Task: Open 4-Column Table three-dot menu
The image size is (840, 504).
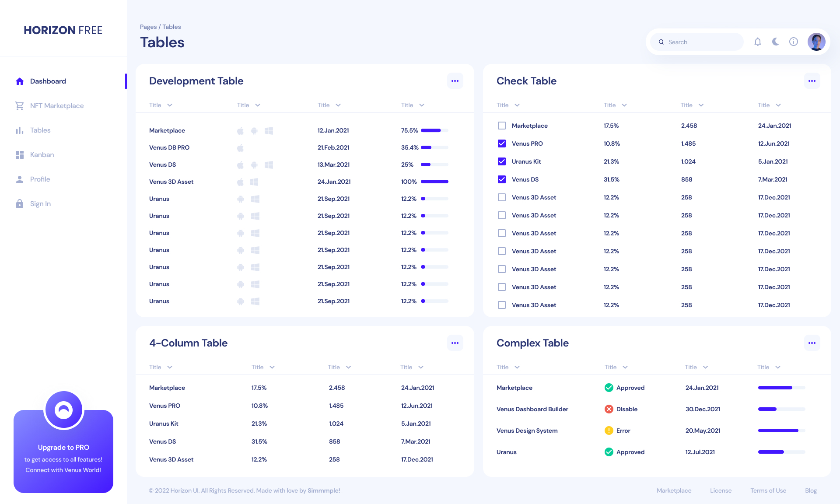Action: pos(455,343)
